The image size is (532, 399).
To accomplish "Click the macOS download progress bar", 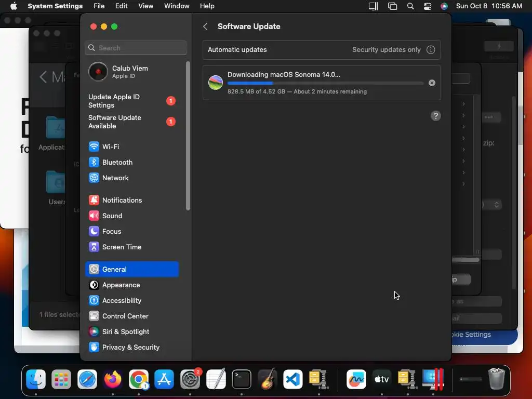I will pyautogui.click(x=325, y=83).
